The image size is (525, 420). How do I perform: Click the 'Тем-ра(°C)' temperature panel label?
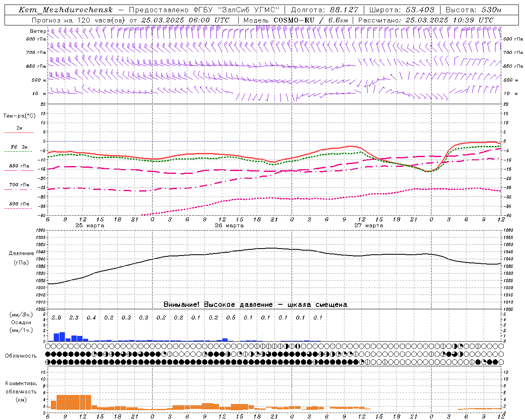click(x=19, y=116)
